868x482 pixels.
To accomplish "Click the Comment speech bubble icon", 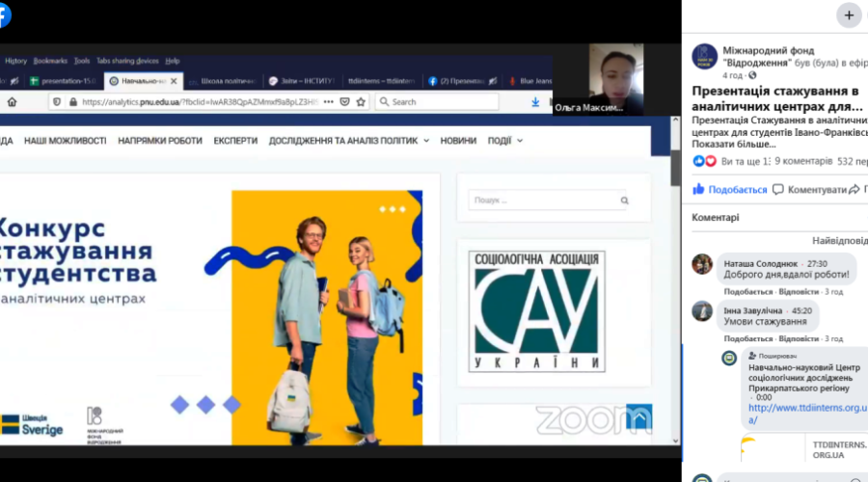I will (x=778, y=190).
